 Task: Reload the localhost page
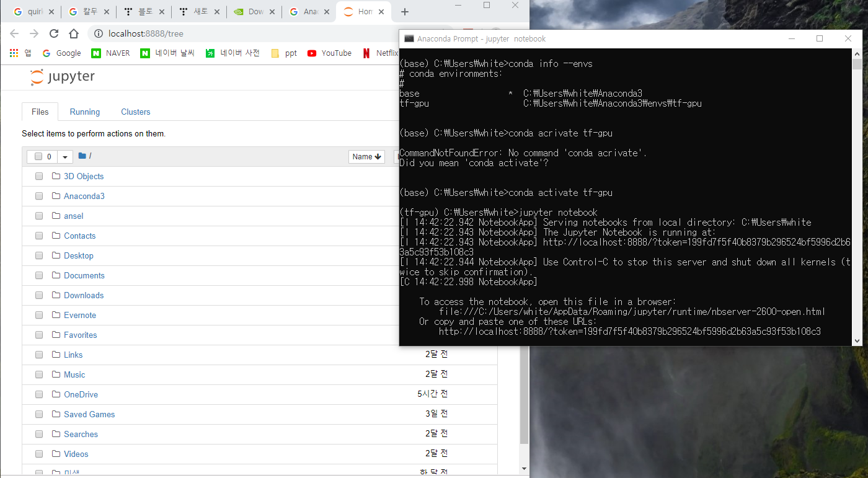click(x=54, y=33)
